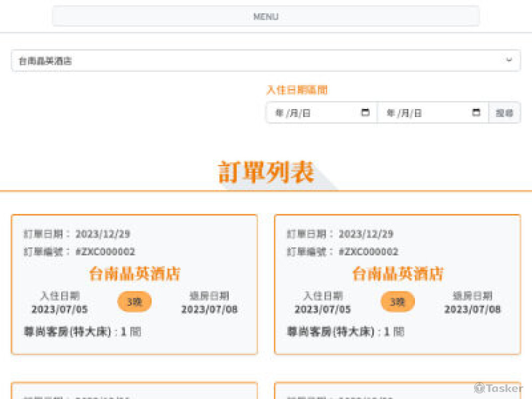
Task: Click the 3晚 badge in right card
Action: [397, 302]
